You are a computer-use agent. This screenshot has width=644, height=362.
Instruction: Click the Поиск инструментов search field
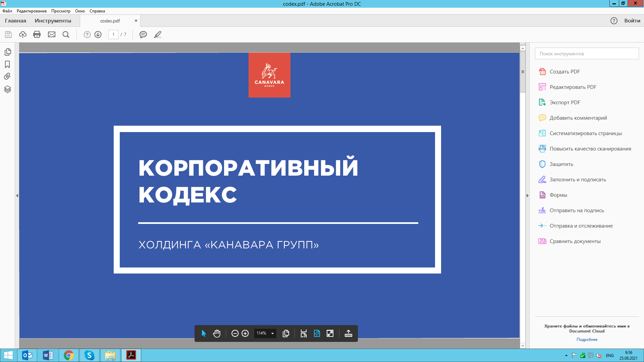point(587,54)
